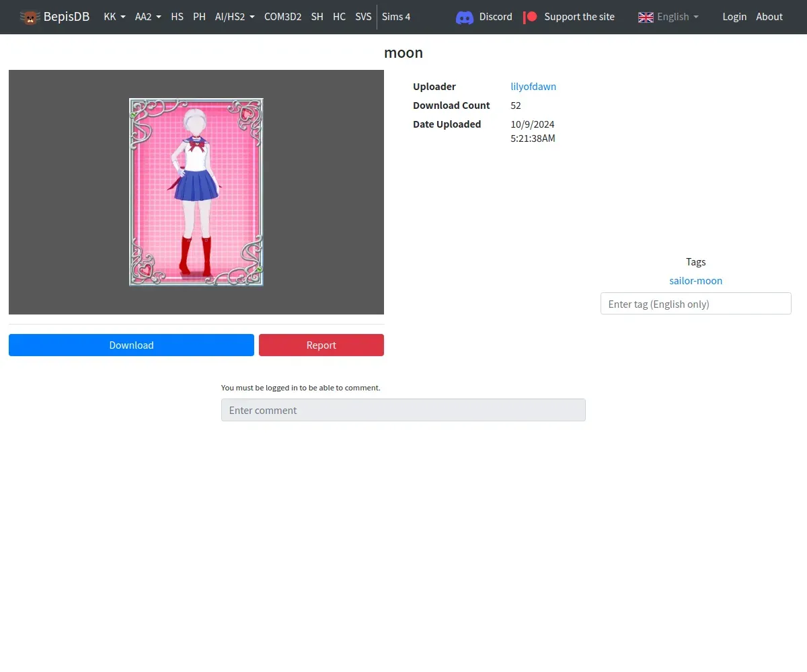Click the moon card title heading
Image resolution: width=807 pixels, height=672 pixels.
403,52
